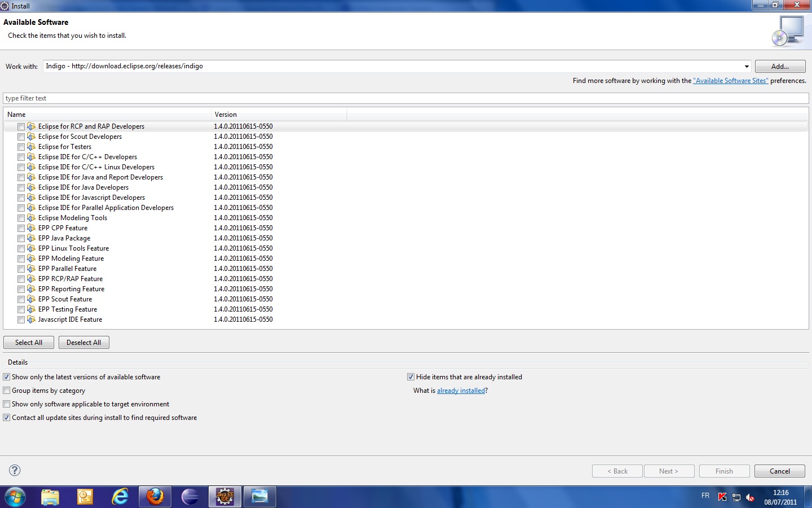Click the feature icon beside Eclipse for RCP and RAP Developers
Image resolution: width=812 pixels, height=508 pixels.
32,126
